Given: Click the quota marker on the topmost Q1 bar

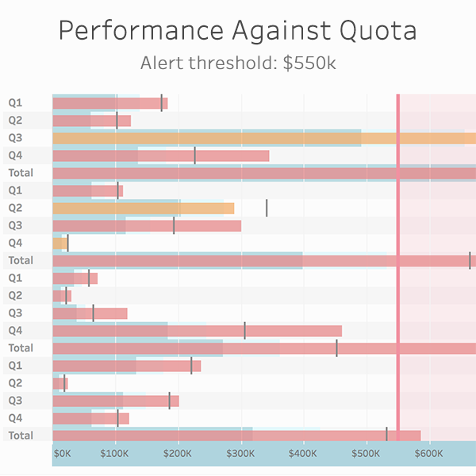Looking at the screenshot, I should pyautogui.click(x=162, y=102).
